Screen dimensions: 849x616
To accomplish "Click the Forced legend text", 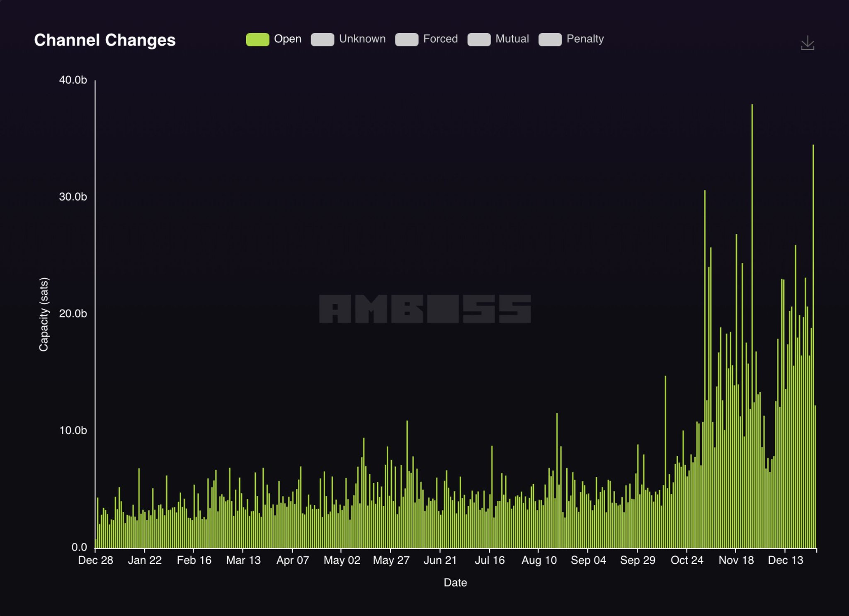I will (x=440, y=39).
